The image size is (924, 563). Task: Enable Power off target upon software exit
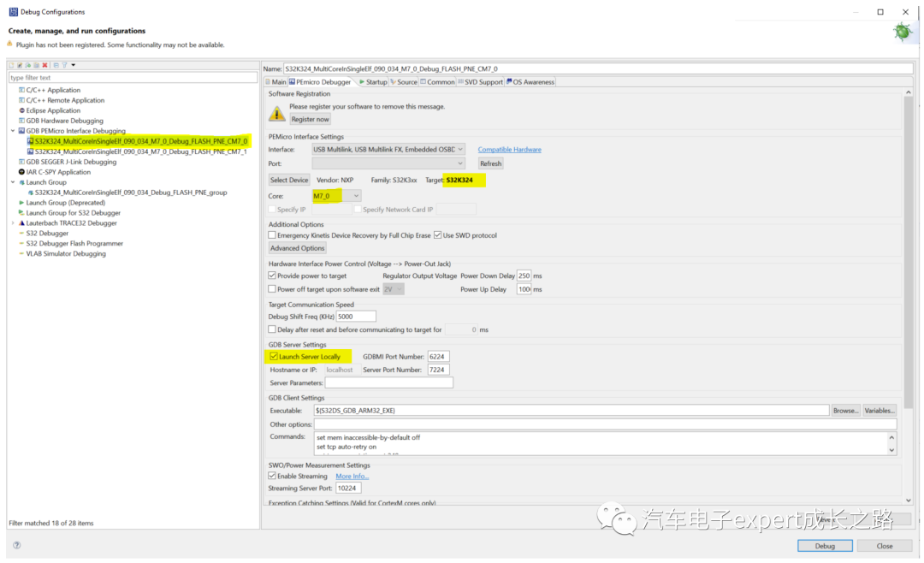click(x=272, y=289)
